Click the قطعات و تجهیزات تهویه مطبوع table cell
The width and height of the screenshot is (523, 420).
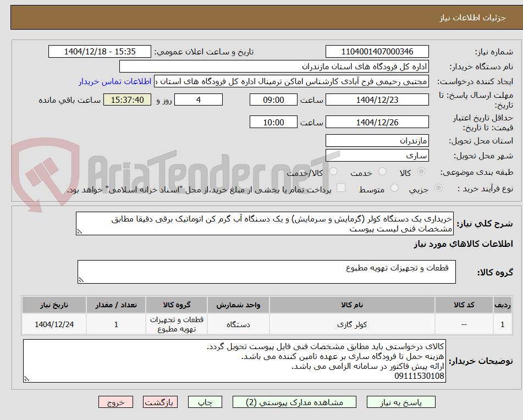[177, 324]
